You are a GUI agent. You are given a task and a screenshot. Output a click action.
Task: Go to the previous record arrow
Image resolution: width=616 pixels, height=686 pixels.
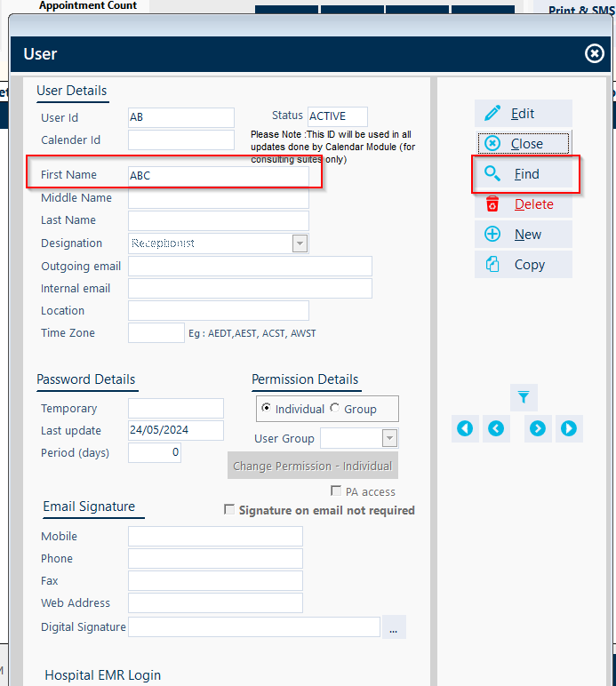pyautogui.click(x=496, y=429)
